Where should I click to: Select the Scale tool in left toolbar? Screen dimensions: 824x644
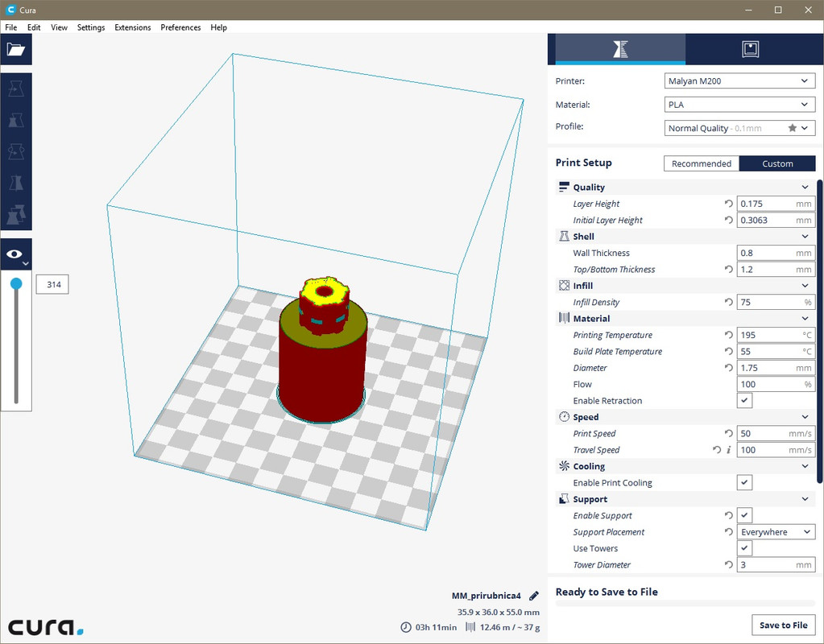(x=16, y=120)
